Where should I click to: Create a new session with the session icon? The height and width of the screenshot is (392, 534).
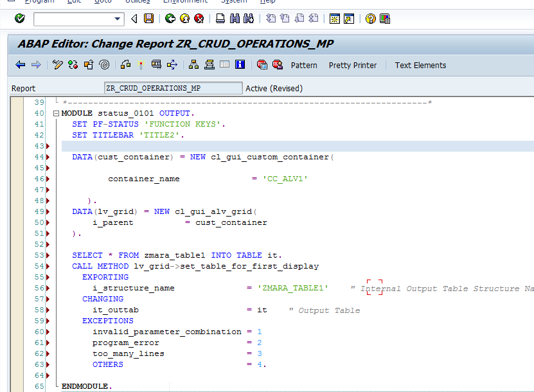click(x=334, y=19)
